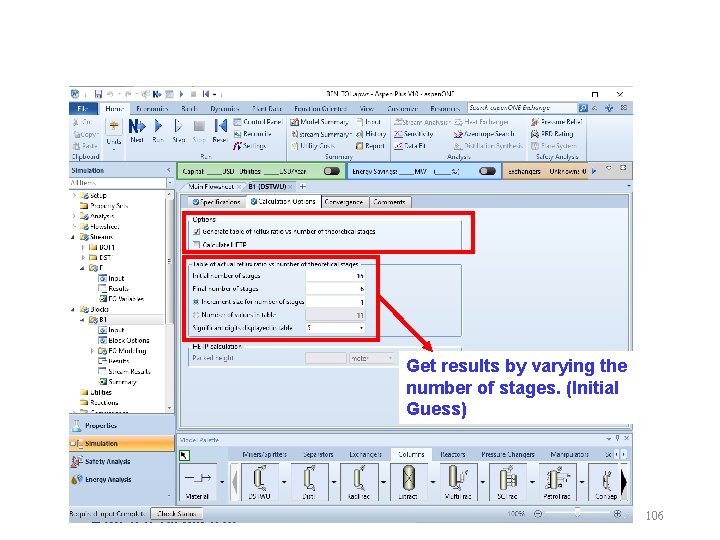Screen dimensions: 720x540
Task: Open Stream Summary in the ribbon
Action: click(x=321, y=134)
